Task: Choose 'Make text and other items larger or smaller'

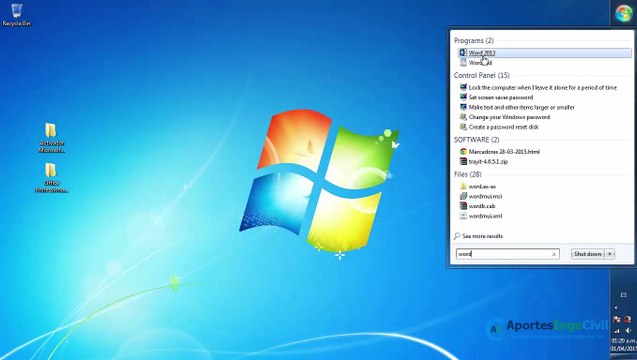Action: pyautogui.click(x=517, y=107)
